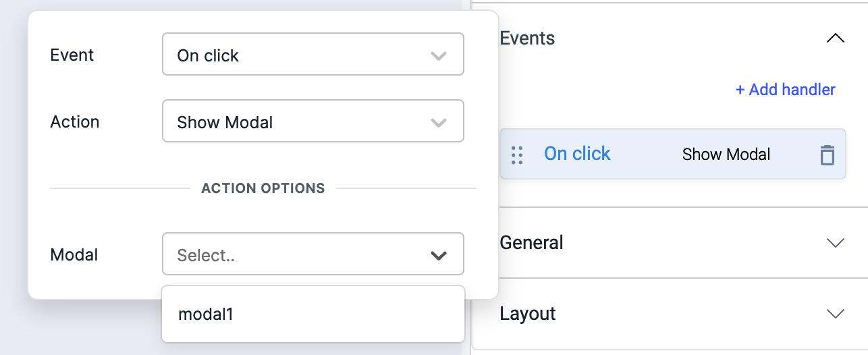868x355 pixels.
Task: Collapse the Events section using the up chevron
Action: 835,38
